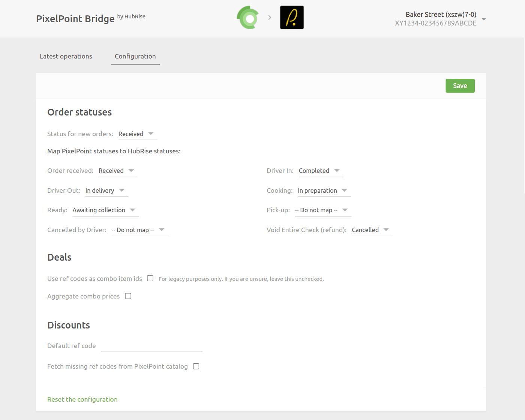Change the Driver Out status dropdown
This screenshot has width=525, height=420.
pos(106,190)
